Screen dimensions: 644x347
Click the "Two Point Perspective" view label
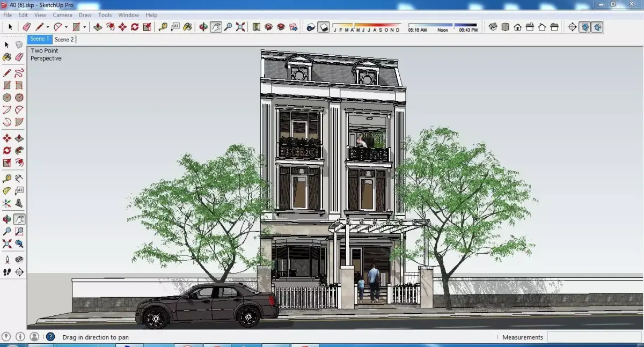coord(46,55)
